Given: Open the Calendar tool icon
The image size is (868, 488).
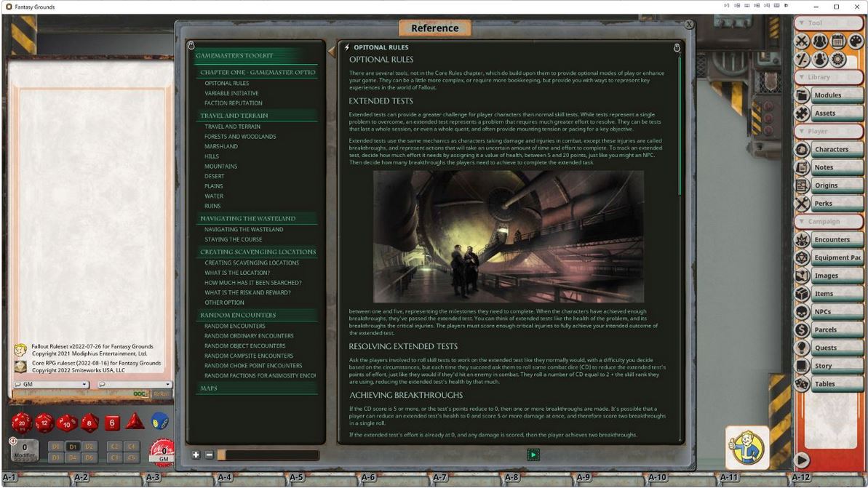Looking at the screenshot, I should (x=837, y=40).
